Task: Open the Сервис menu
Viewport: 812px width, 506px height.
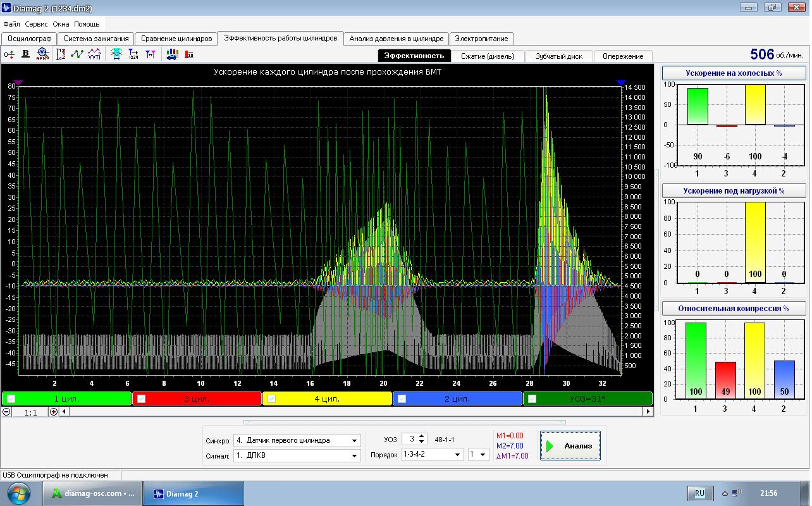Action: coord(37,24)
